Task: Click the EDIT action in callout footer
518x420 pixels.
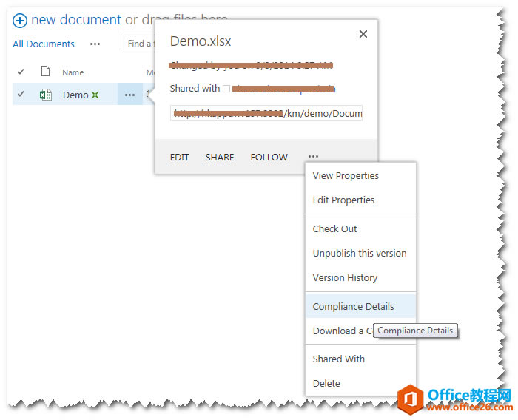Action: click(x=179, y=157)
